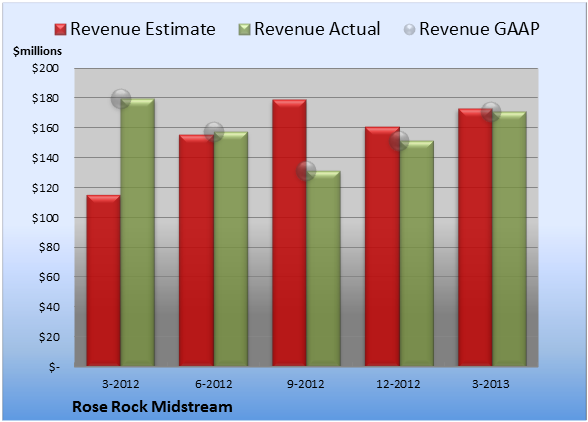Click the $140 axis value

45,158
